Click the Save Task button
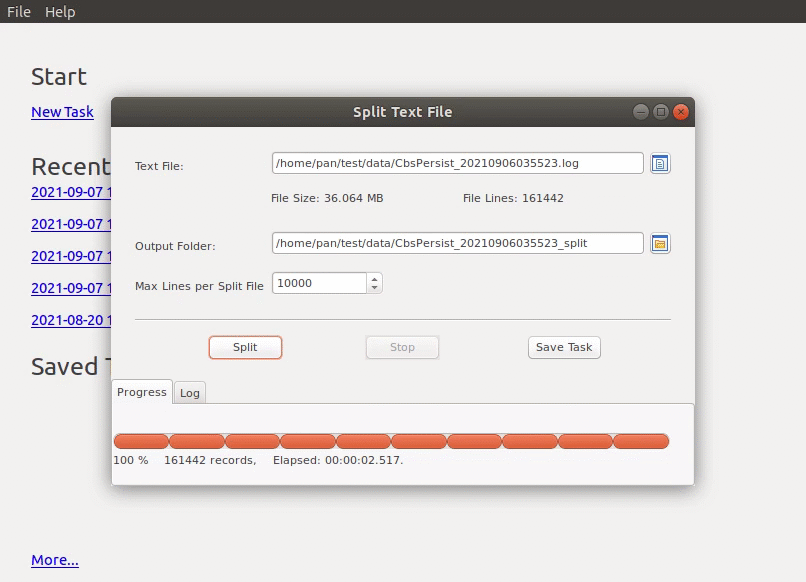This screenshot has height=582, width=806. point(564,347)
